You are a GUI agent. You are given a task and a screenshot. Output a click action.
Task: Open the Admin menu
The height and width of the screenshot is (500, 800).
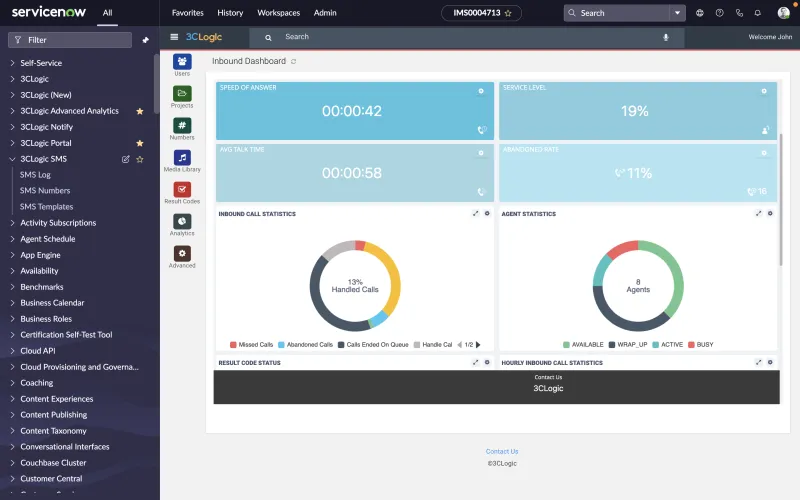coord(325,13)
